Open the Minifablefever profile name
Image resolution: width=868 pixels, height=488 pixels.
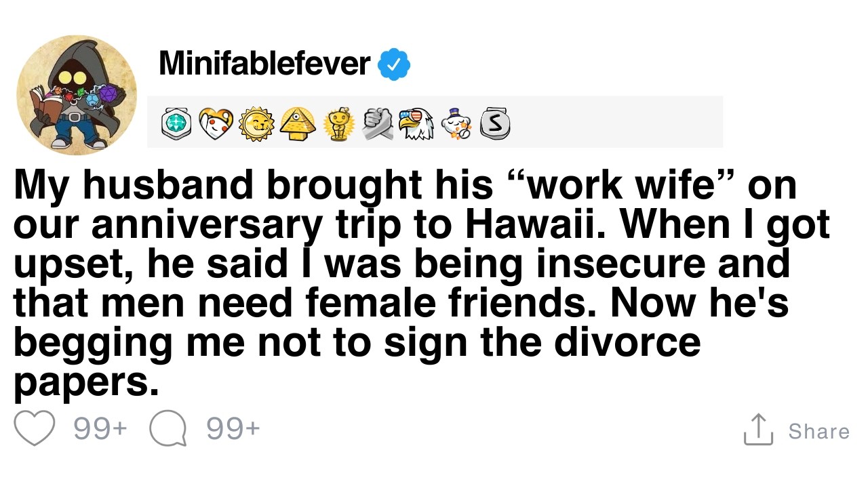click(264, 64)
